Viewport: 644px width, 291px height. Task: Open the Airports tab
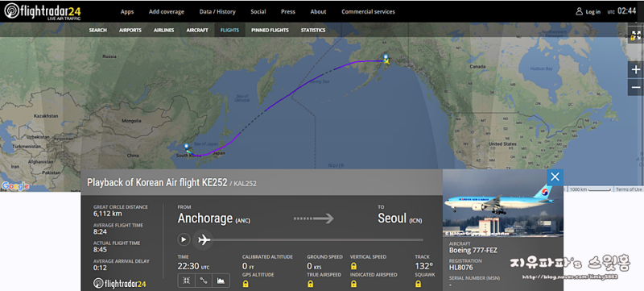[130, 30]
